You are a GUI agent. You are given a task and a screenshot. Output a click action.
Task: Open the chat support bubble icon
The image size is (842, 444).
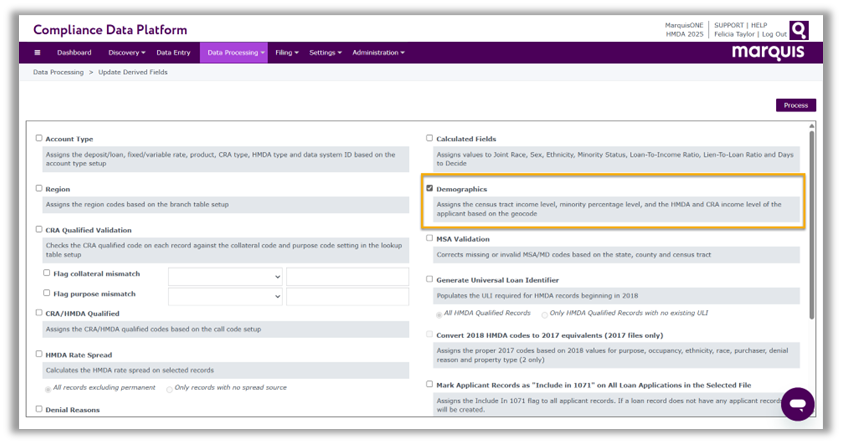797,404
